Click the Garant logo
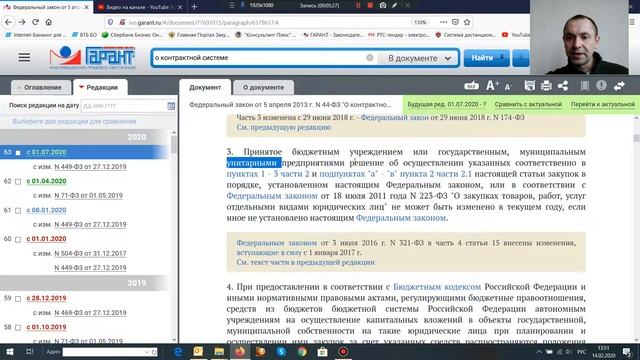The height and width of the screenshot is (360, 640). pos(92,58)
